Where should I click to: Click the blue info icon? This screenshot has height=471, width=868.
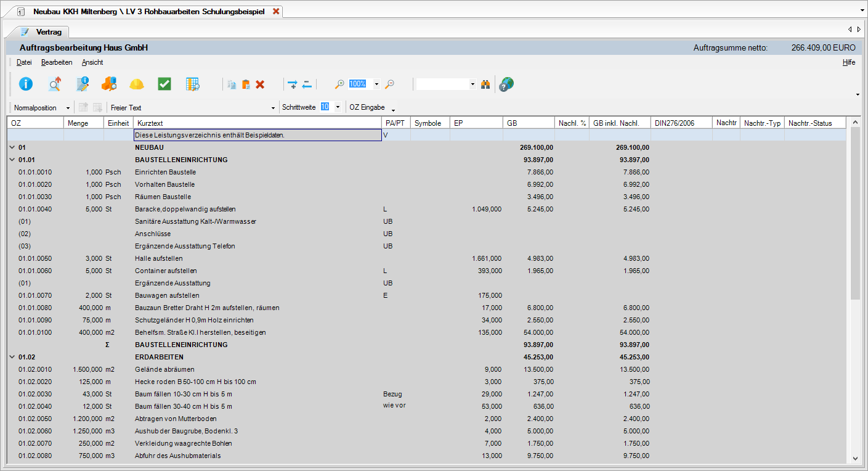[26, 84]
